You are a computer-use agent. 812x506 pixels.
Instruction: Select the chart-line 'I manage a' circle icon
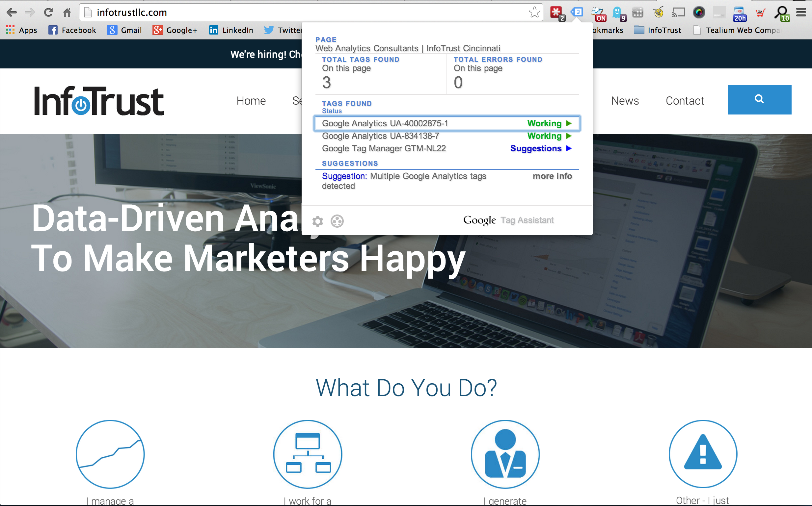coord(110,454)
